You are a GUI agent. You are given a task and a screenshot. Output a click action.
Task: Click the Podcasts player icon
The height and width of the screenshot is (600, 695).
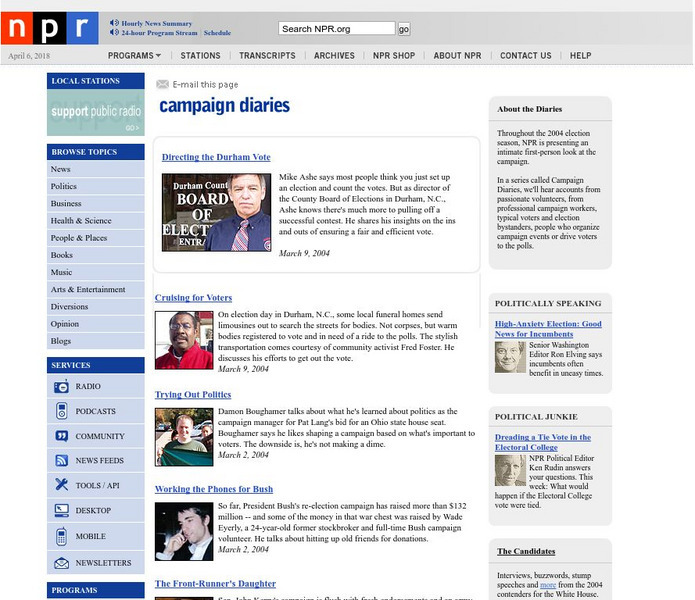62,411
